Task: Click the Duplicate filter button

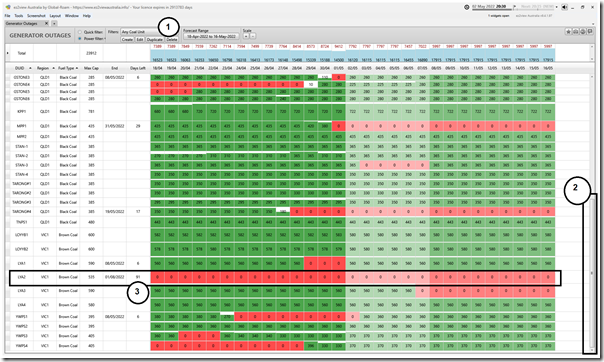Action: (154, 40)
